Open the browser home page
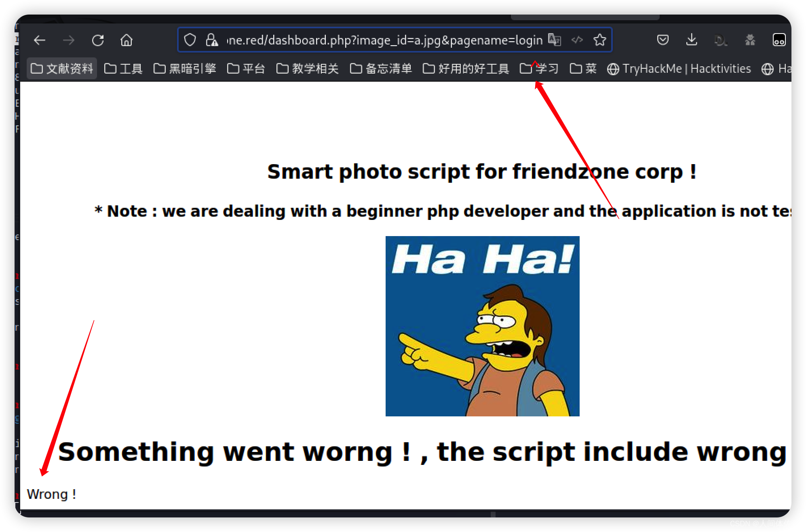This screenshot has width=806, height=532. pyautogui.click(x=127, y=40)
